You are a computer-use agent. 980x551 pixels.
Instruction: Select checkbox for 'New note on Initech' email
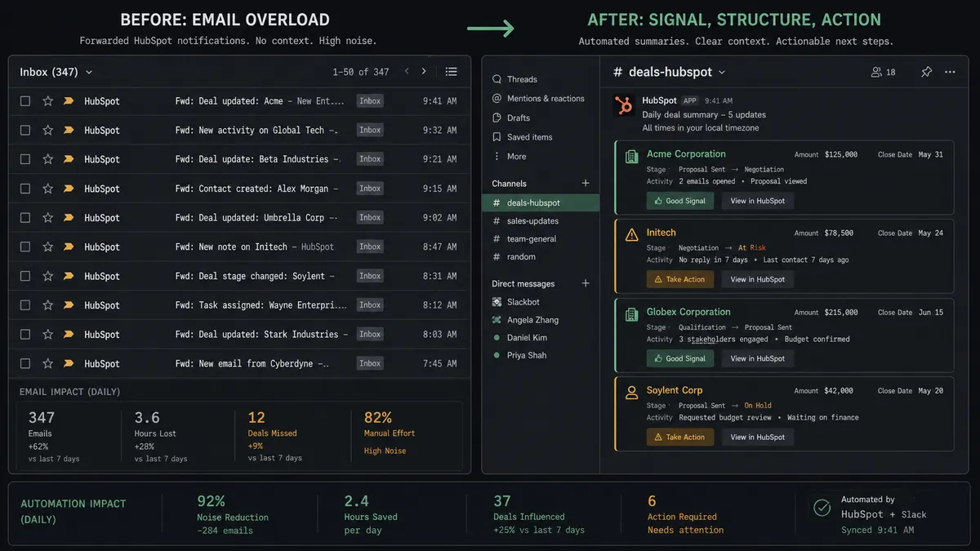[x=25, y=247]
